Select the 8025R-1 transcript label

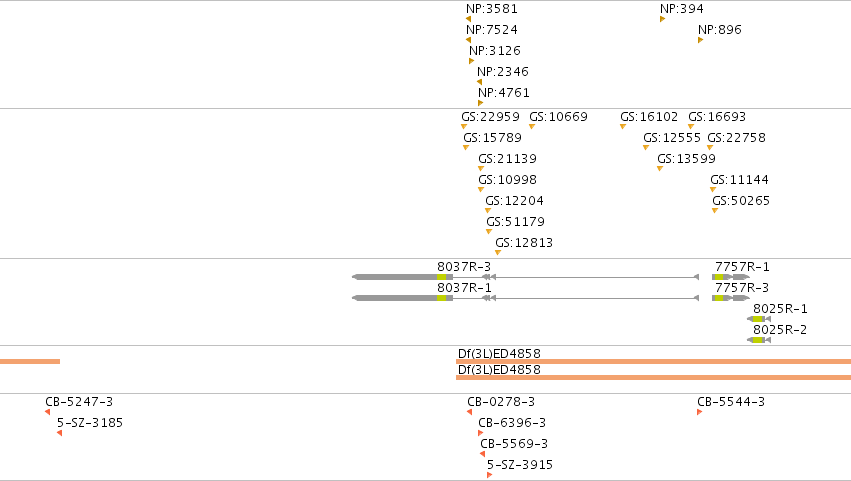pyautogui.click(x=780, y=309)
